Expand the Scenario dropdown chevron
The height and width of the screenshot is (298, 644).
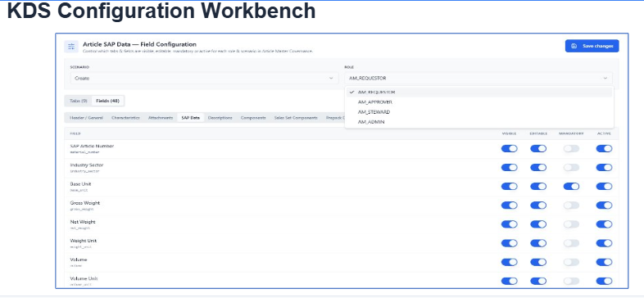[x=331, y=78]
